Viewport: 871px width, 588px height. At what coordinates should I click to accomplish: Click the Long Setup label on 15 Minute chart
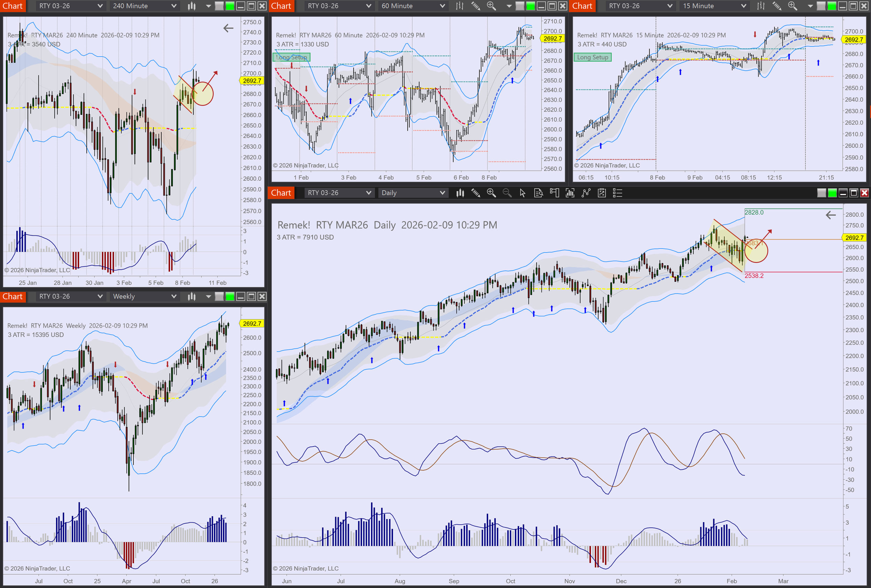pyautogui.click(x=593, y=57)
